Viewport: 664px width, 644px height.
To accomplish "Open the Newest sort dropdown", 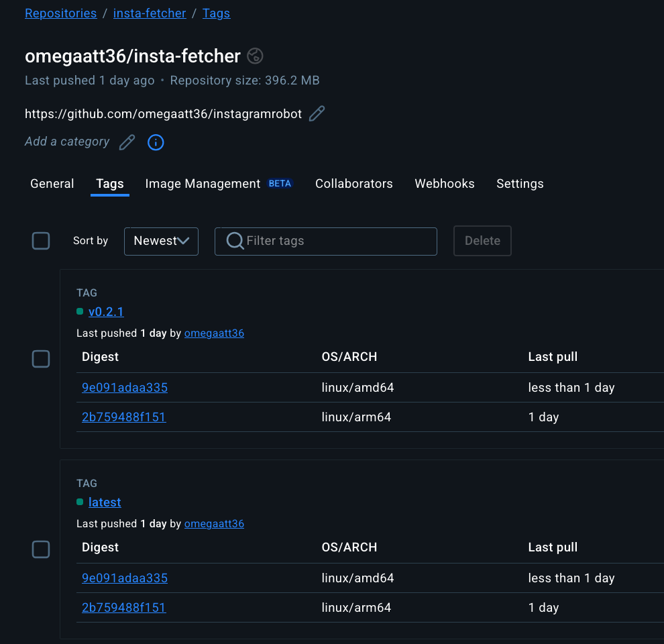I will coord(162,241).
